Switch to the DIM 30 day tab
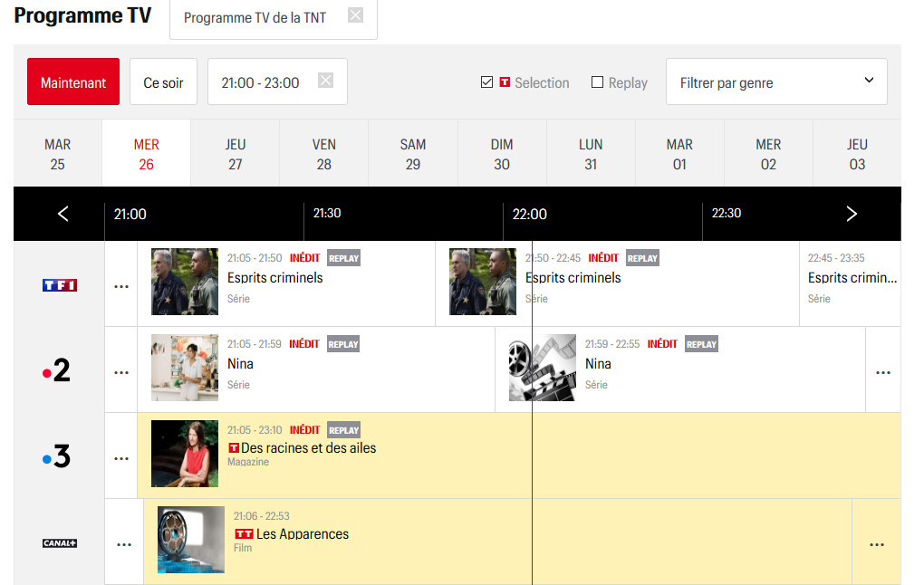 click(x=502, y=153)
